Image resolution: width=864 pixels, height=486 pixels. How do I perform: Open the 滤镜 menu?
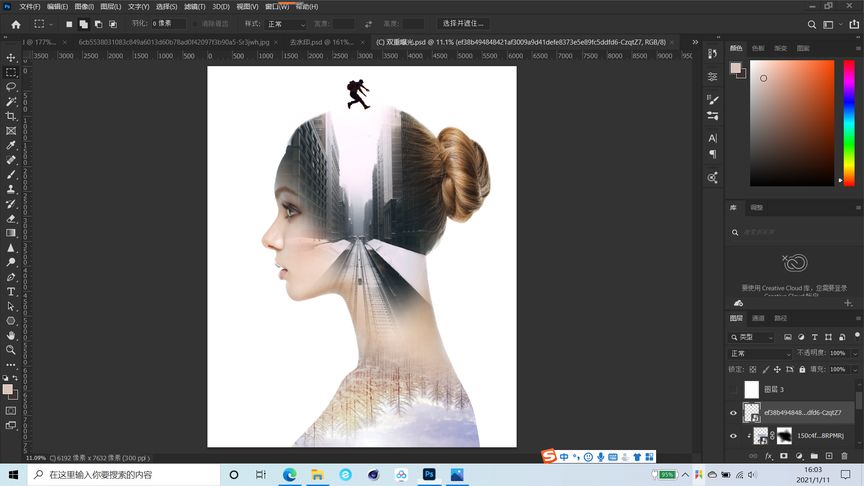(194, 6)
